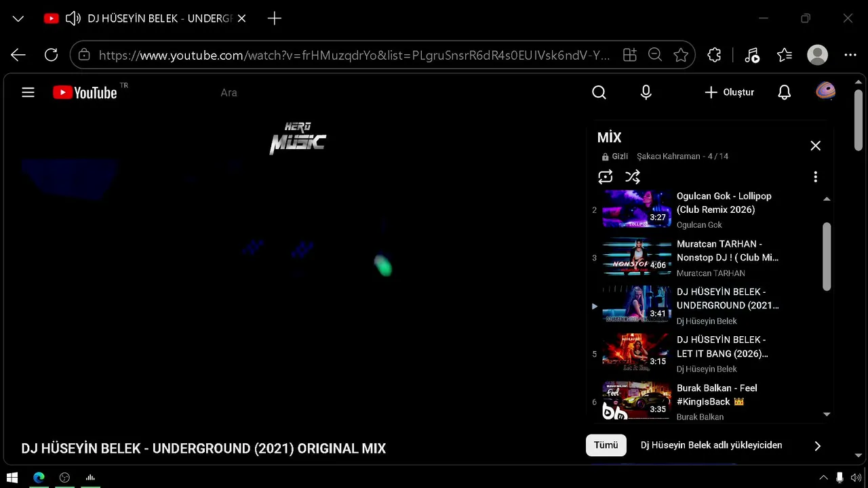The image size is (868, 488).
Task: Start voice search with the microphone icon
Action: (x=646, y=92)
